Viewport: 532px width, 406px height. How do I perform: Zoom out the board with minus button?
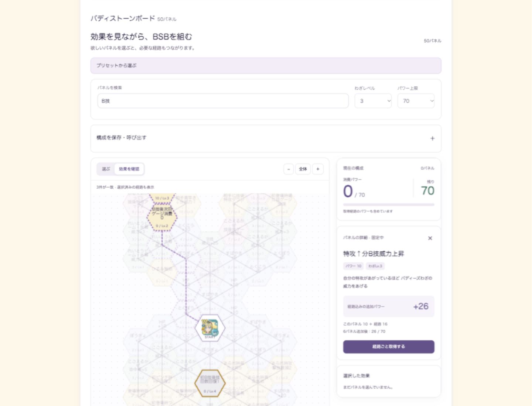tap(289, 169)
